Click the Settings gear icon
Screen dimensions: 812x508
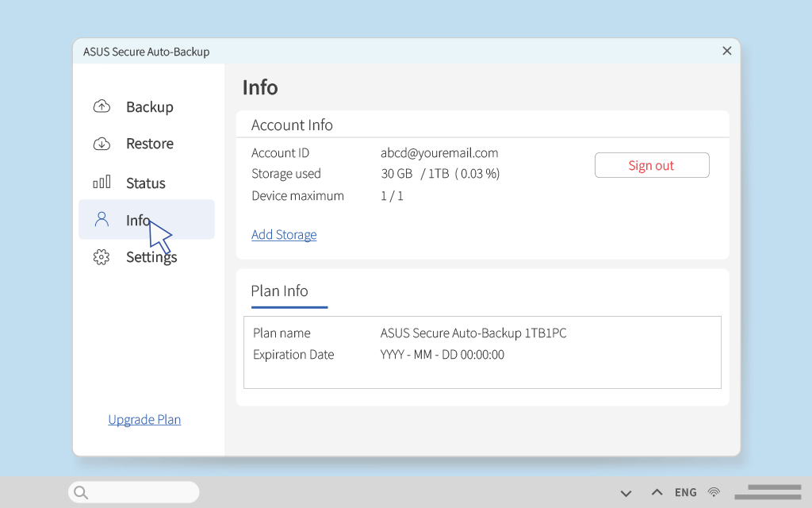point(101,257)
